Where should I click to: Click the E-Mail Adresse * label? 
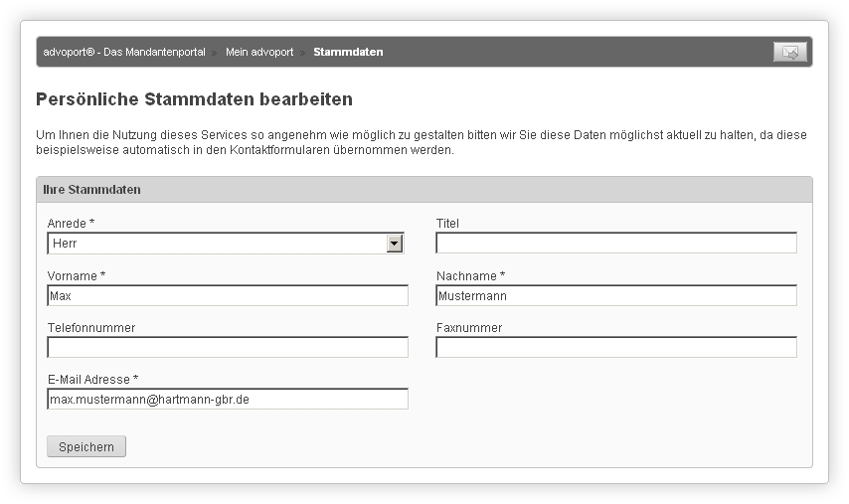tap(92, 380)
